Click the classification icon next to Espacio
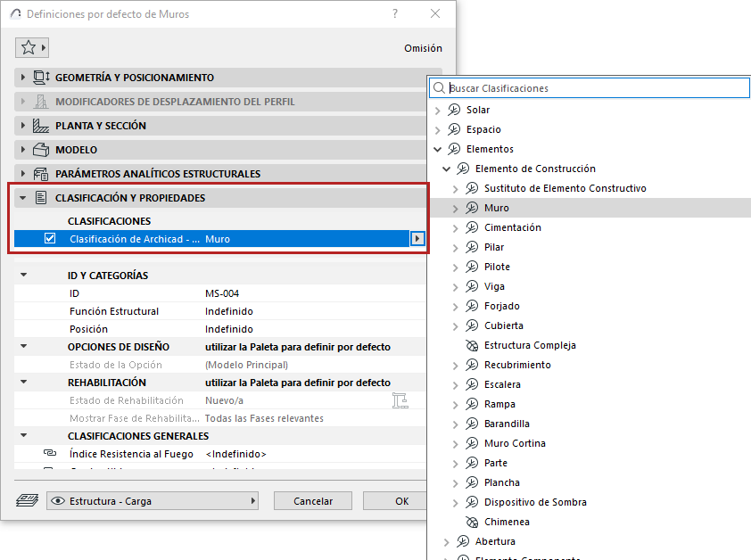 [x=454, y=129]
